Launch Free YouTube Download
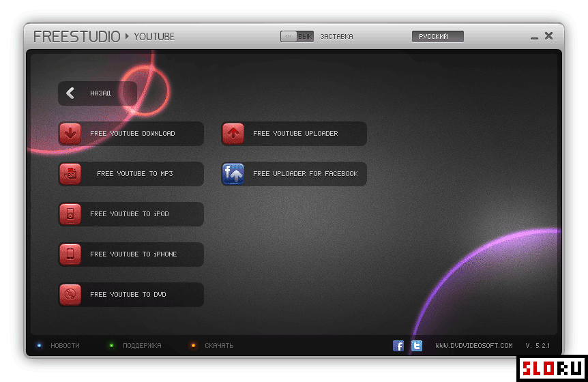The image size is (588, 382). click(131, 134)
